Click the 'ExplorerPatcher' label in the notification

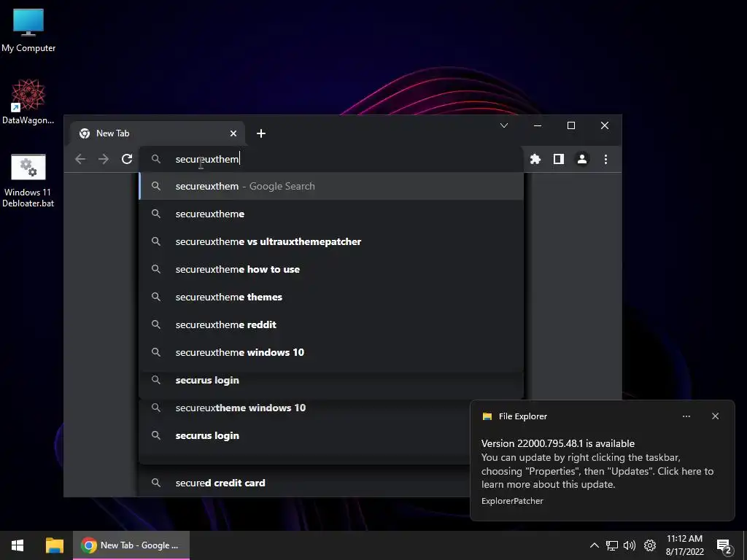tap(512, 501)
